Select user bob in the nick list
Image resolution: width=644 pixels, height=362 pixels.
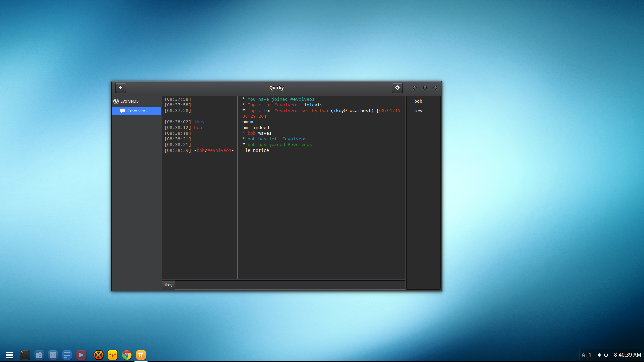click(418, 101)
